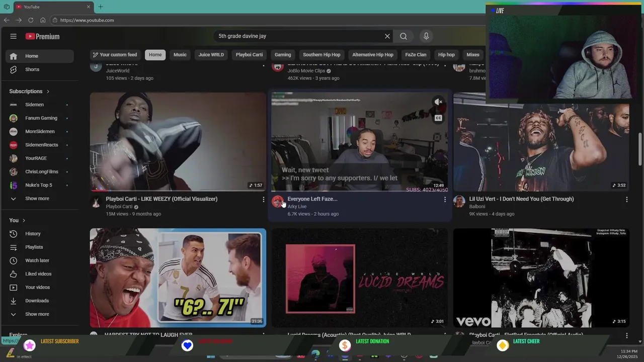Open Playlists in the sidebar
This screenshot has height=362, width=644.
pyautogui.click(x=40, y=247)
